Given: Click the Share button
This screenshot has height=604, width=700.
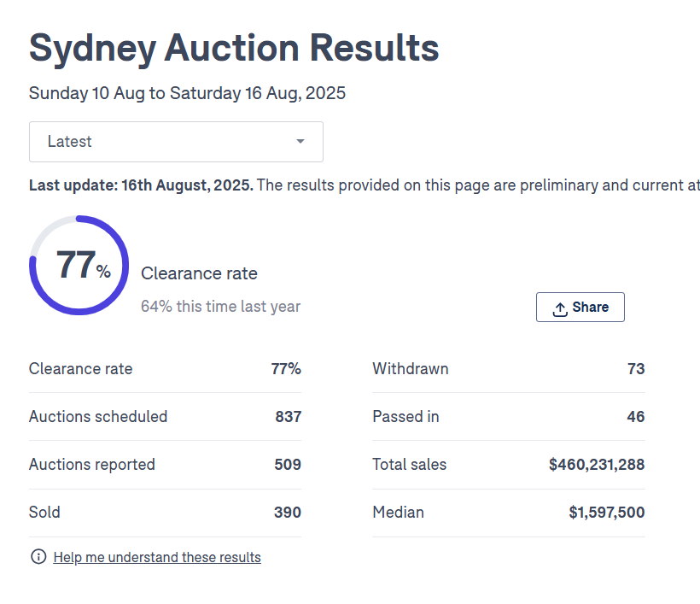Looking at the screenshot, I should [580, 308].
